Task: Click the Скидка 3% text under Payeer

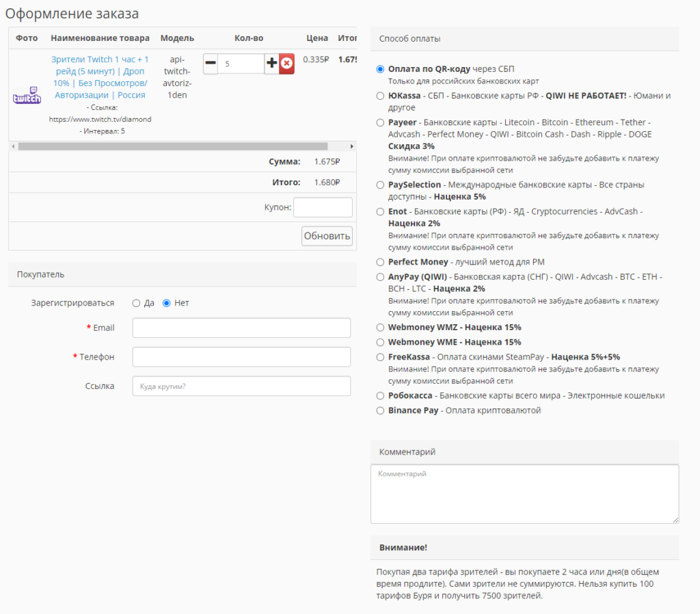Action: (x=411, y=146)
